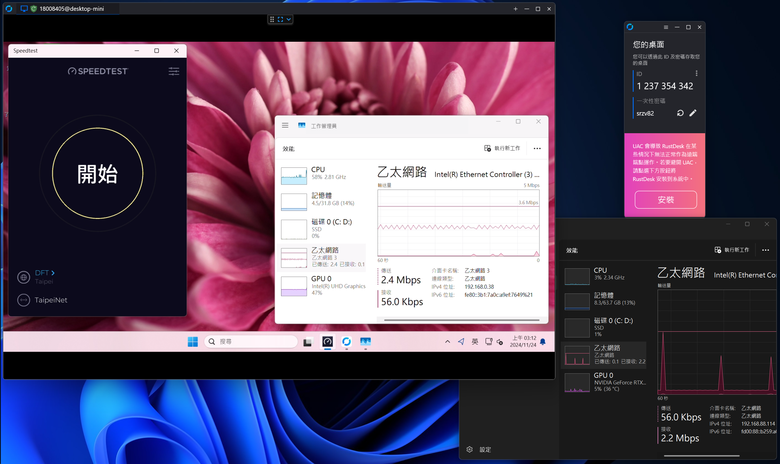Select CPU 3% in dark Task Manager
Screen dimensions: 780x464
604,275
